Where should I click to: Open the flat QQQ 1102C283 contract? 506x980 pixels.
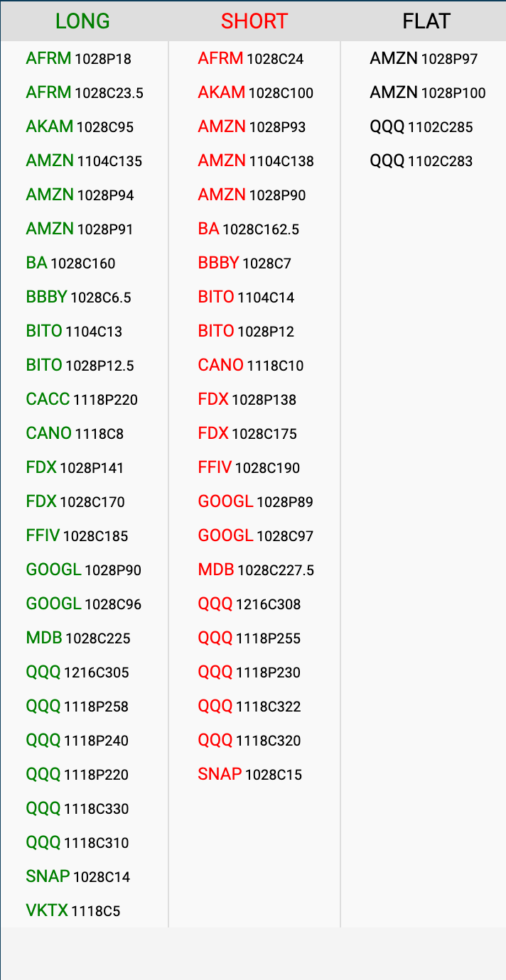coord(421,161)
